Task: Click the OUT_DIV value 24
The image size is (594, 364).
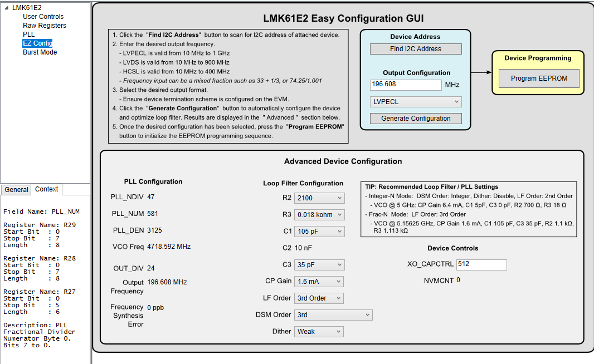Action: coord(151,268)
